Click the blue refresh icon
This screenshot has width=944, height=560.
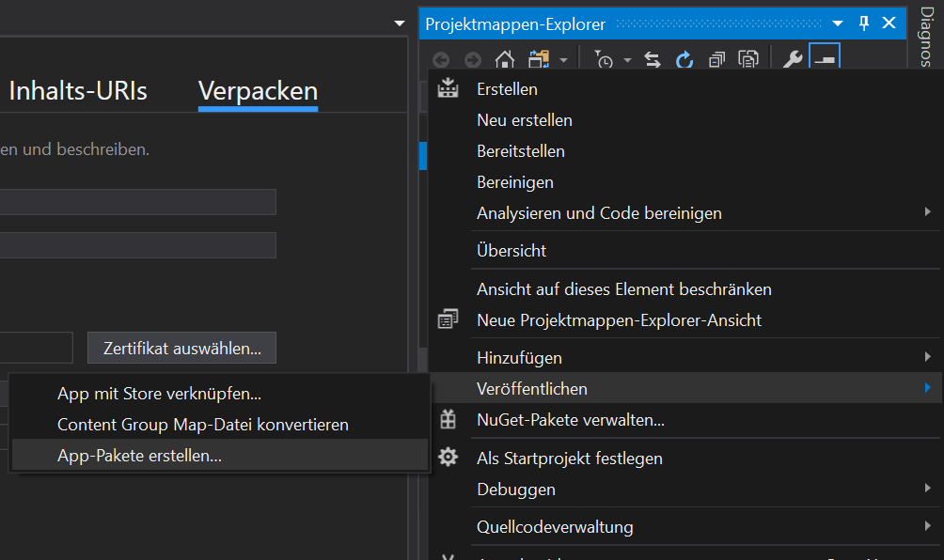pos(684,59)
